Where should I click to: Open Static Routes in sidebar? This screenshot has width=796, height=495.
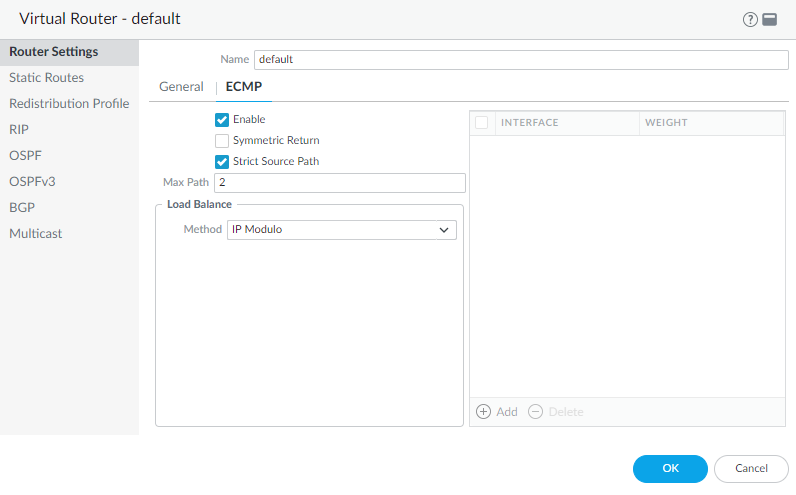click(46, 77)
